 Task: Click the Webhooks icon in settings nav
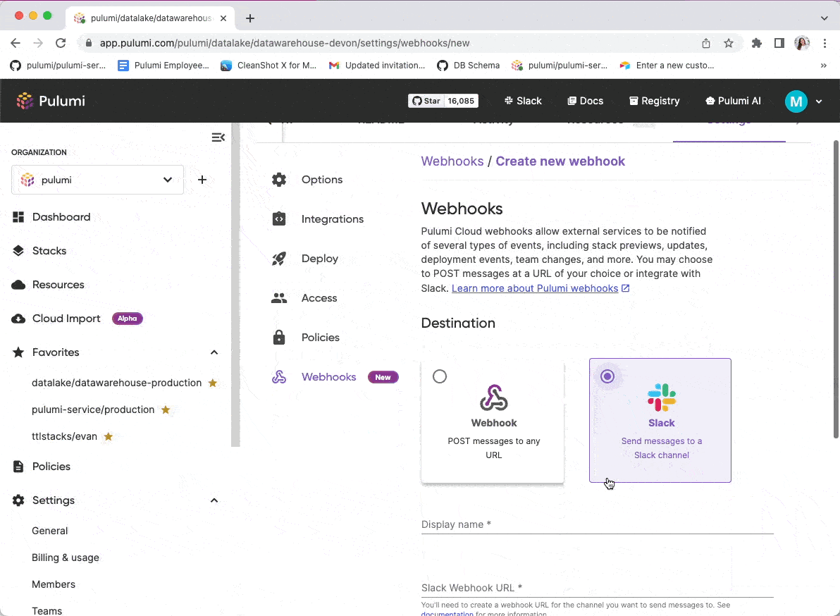(x=279, y=377)
